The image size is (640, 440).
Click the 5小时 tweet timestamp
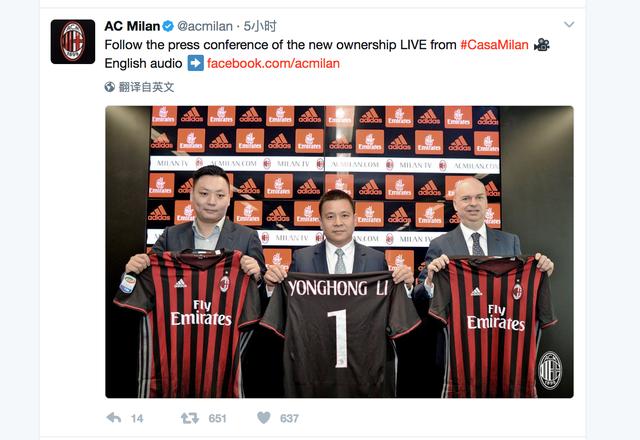point(260,26)
